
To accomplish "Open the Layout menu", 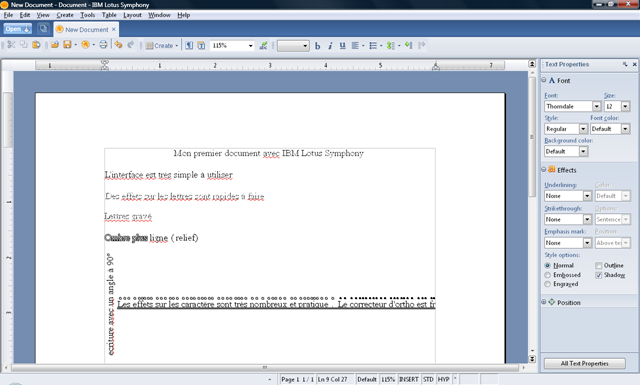I will click(x=132, y=15).
